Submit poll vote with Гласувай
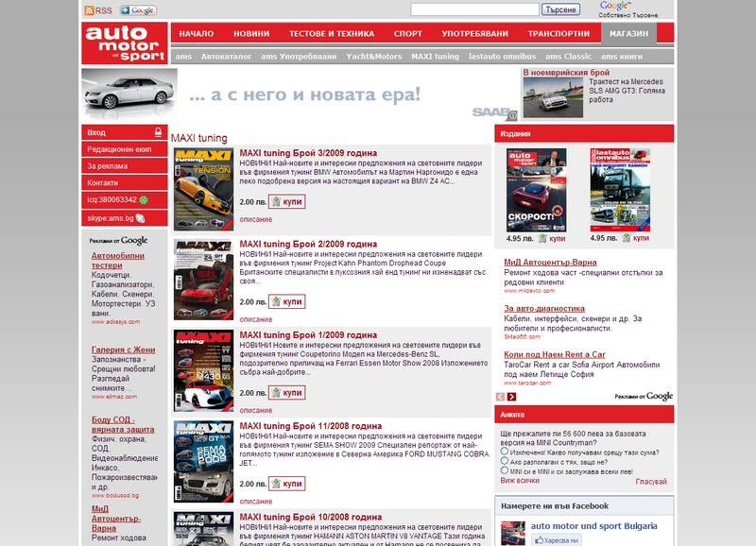Viewport: 756px width, 546px height. (651, 482)
